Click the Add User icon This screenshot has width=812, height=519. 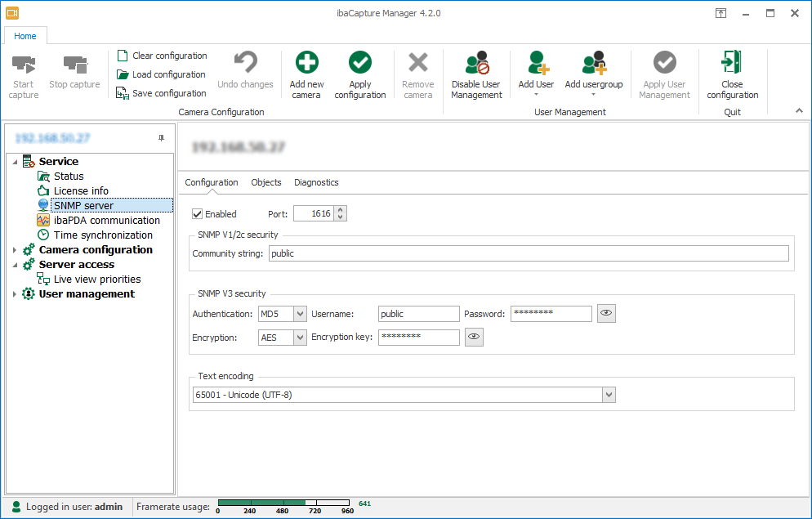pos(538,63)
